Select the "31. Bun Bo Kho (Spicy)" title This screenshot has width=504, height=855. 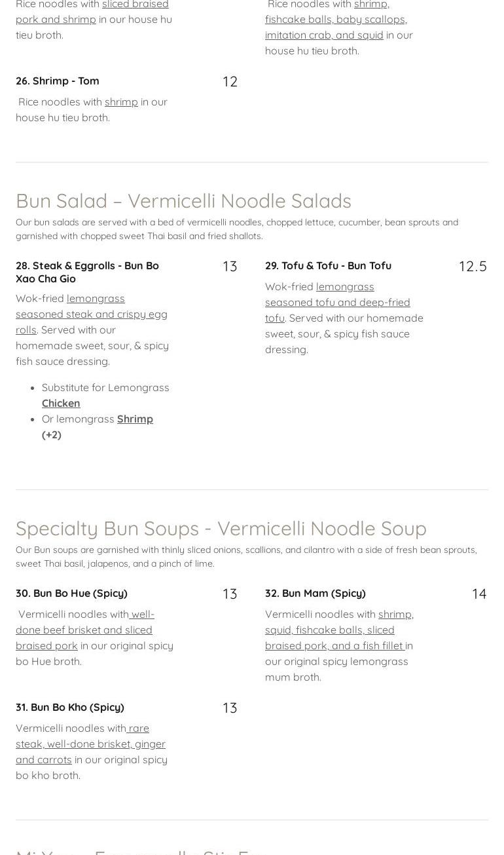[69, 707]
